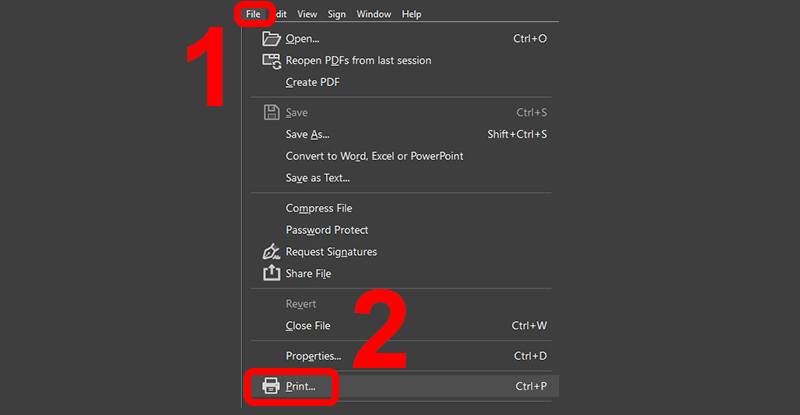
Task: Open the Sign menu
Action: tap(337, 14)
